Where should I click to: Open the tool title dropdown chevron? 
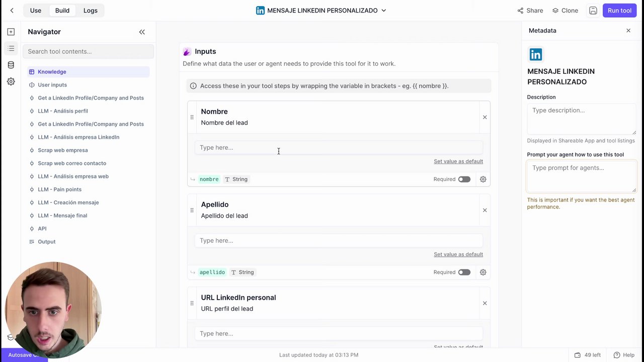point(384,11)
